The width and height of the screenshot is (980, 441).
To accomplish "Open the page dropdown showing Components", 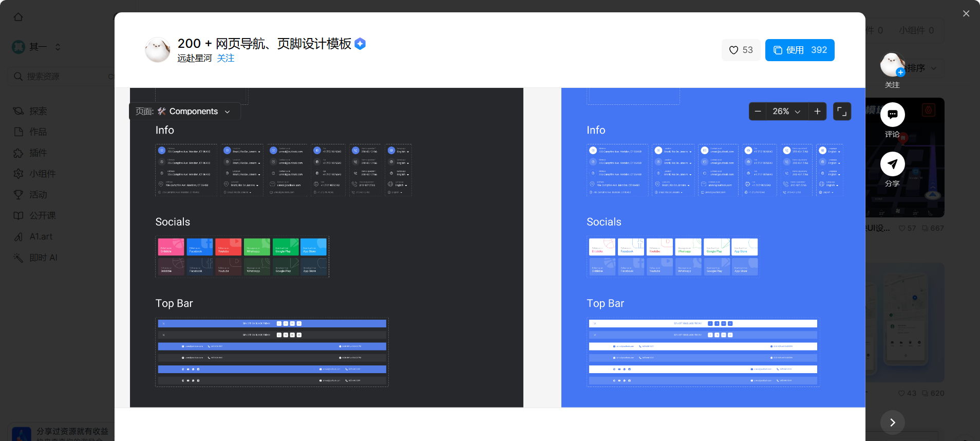I will point(184,112).
